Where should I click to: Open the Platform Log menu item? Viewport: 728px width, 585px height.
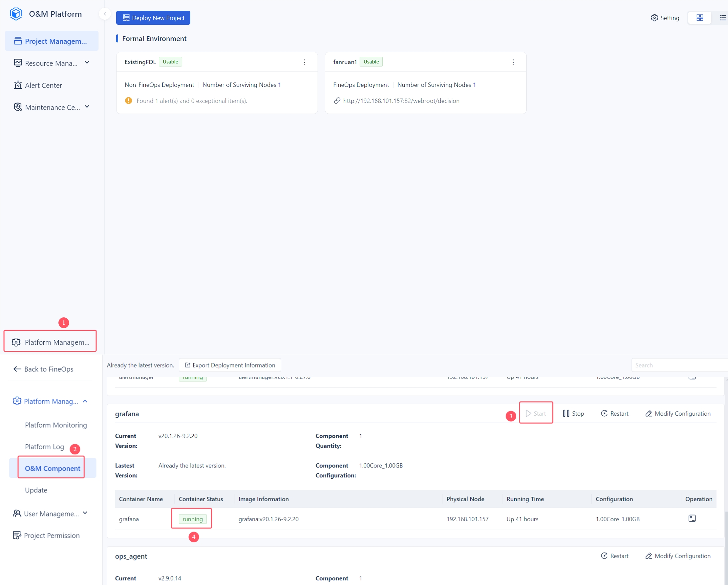pyautogui.click(x=44, y=447)
